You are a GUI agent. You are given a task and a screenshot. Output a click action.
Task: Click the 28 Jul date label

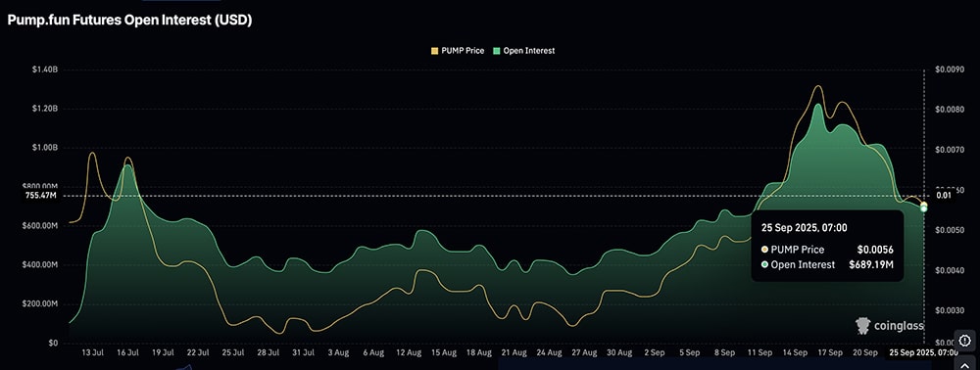click(x=269, y=353)
